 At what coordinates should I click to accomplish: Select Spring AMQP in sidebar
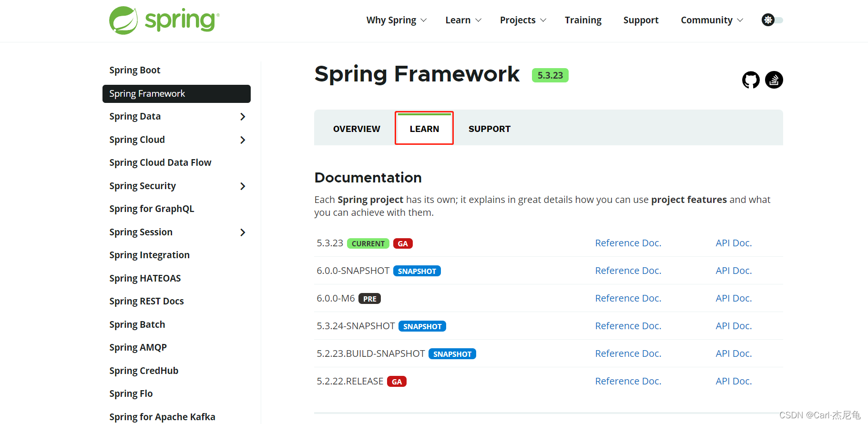point(138,347)
